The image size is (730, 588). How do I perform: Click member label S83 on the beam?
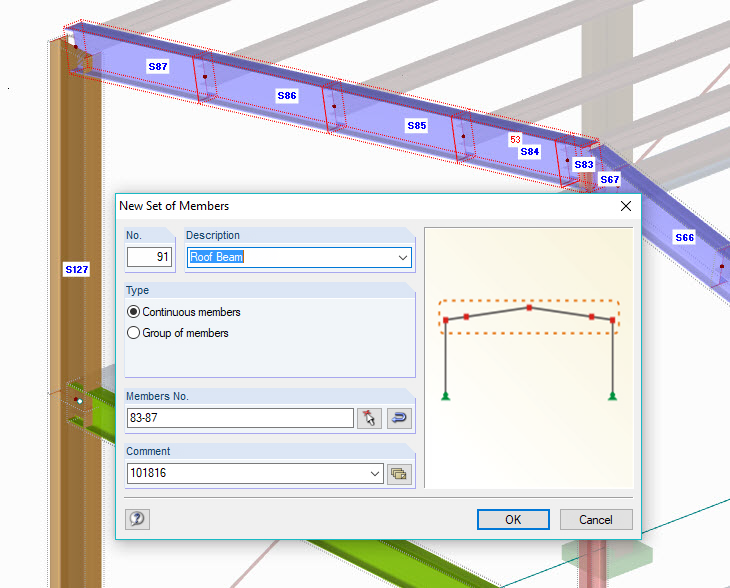[584, 164]
